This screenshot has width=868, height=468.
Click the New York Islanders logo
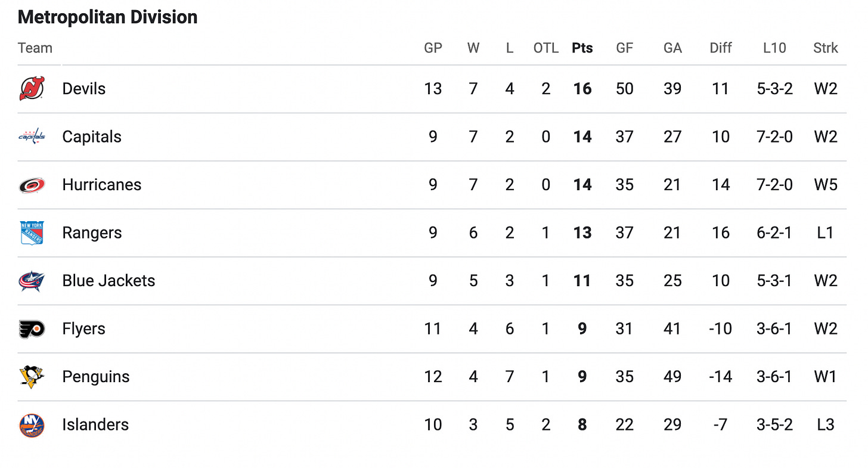(32, 425)
